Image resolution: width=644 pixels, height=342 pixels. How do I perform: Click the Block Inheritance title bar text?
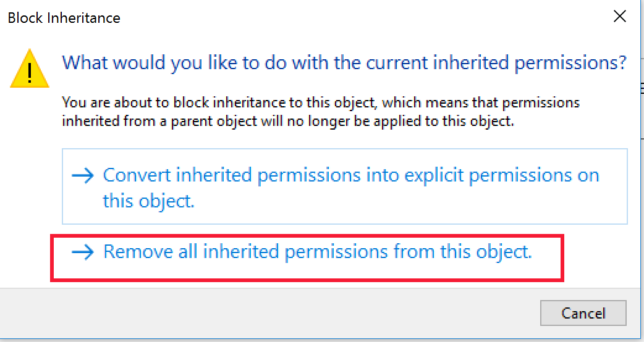coord(64,18)
